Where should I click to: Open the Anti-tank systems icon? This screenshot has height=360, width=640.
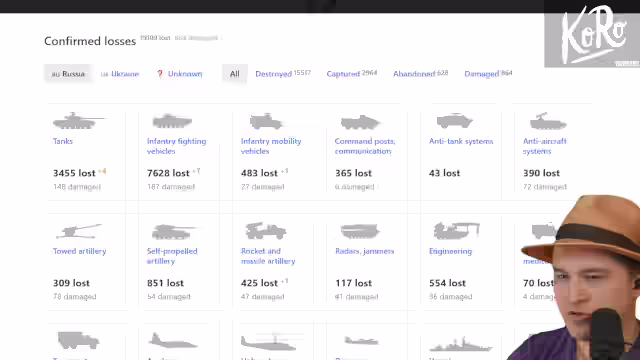(454, 121)
